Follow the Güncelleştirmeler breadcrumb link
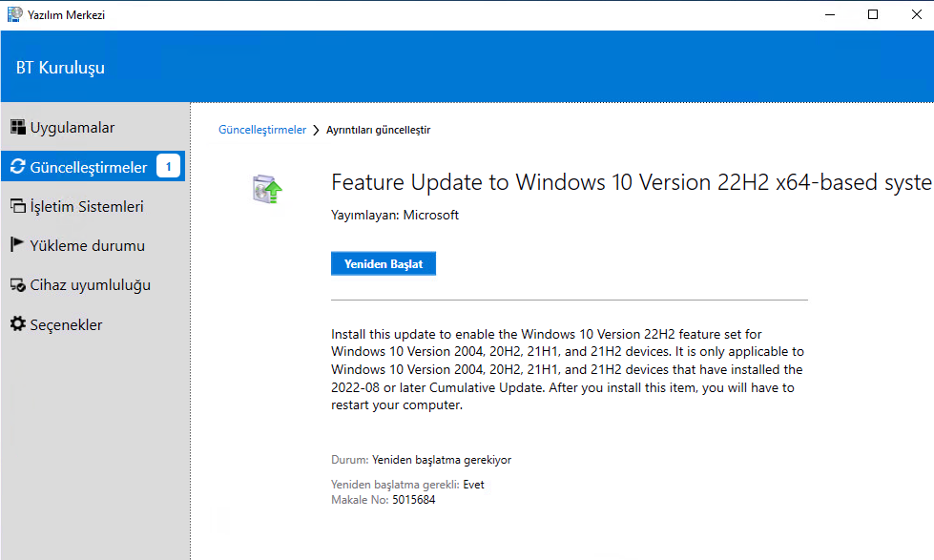The width and height of the screenshot is (934, 560). click(262, 130)
